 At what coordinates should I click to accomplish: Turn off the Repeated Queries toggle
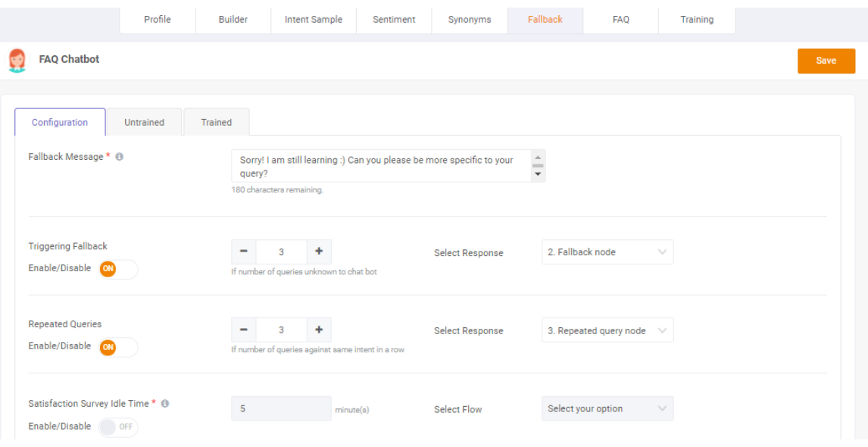[118, 347]
